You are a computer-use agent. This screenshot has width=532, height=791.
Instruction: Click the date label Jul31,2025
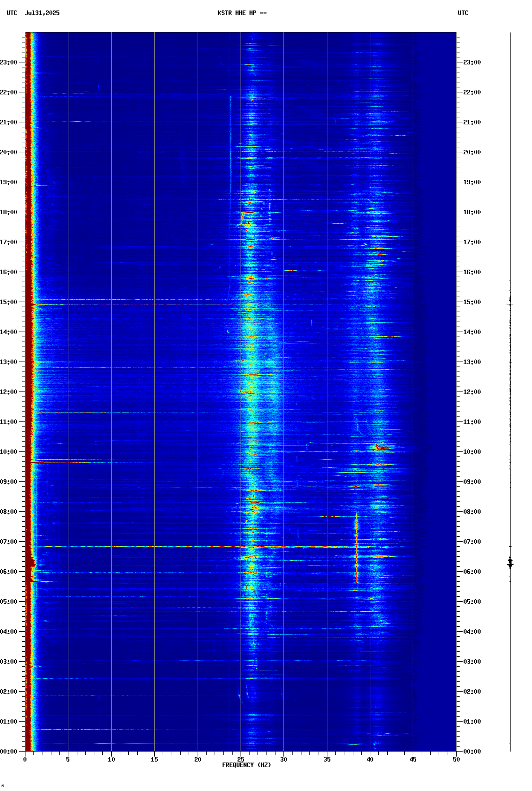click(42, 13)
